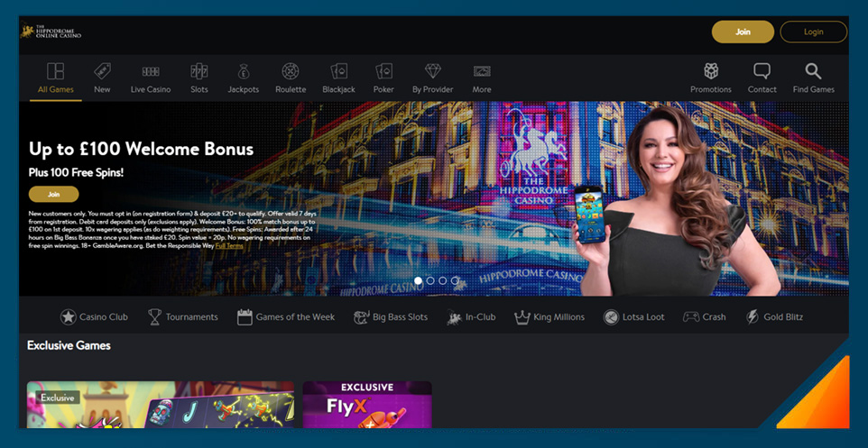Open the first Exclusive game thumbnail
This screenshot has width=868, height=448.
point(161,405)
